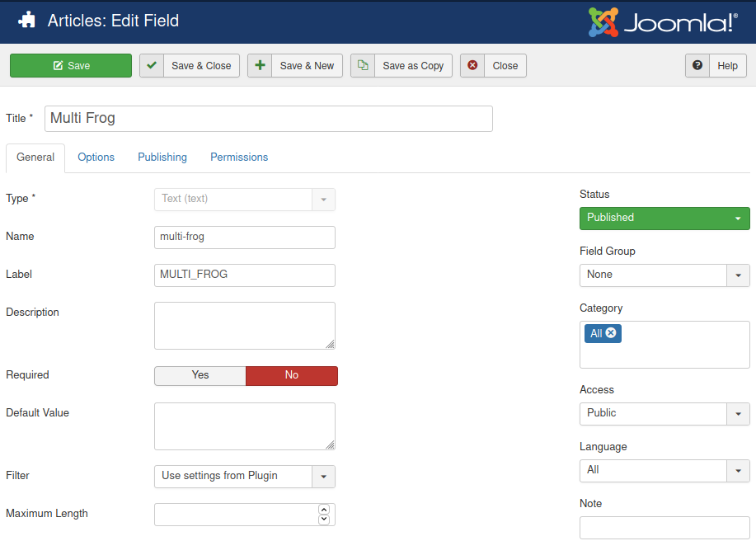Screen dimensions: 756x555
Task: Open the Filter dropdown
Action: (x=245, y=476)
